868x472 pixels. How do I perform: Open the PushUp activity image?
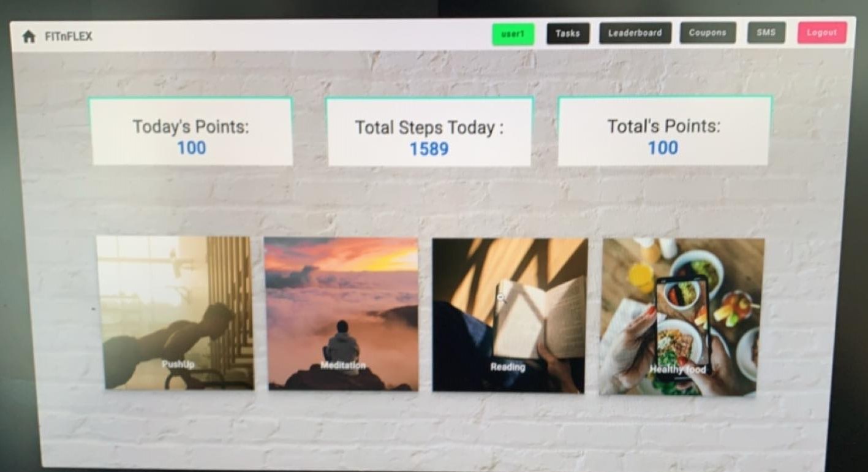pos(176,313)
